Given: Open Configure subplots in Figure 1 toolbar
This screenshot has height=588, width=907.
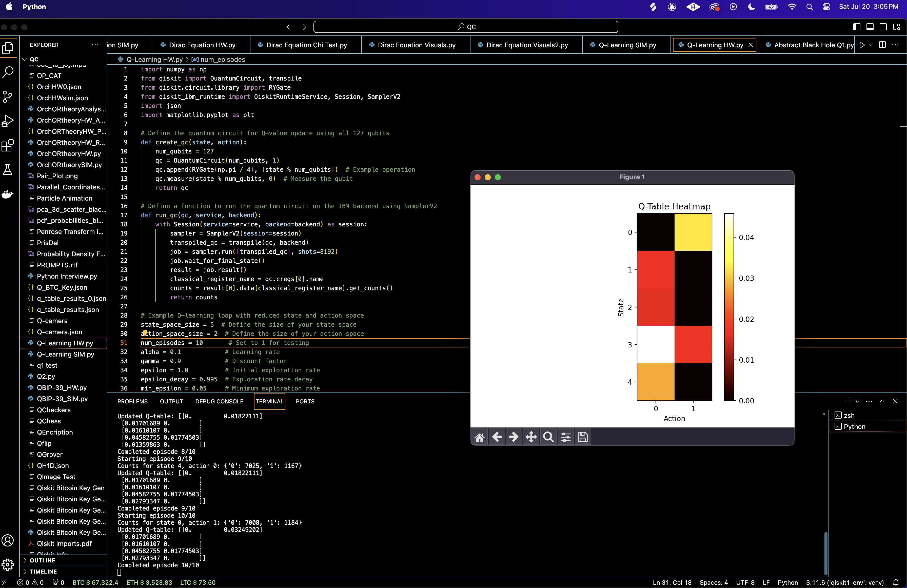Looking at the screenshot, I should (565, 437).
